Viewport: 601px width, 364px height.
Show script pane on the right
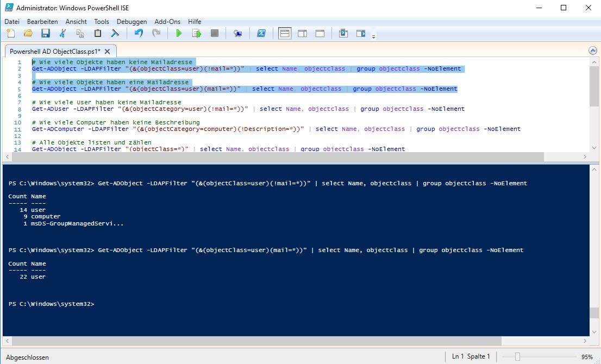[x=302, y=34]
